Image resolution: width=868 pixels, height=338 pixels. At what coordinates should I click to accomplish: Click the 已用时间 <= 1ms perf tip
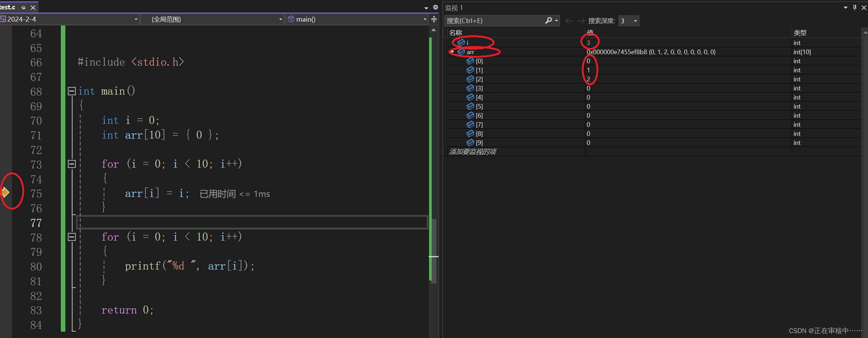pyautogui.click(x=234, y=194)
